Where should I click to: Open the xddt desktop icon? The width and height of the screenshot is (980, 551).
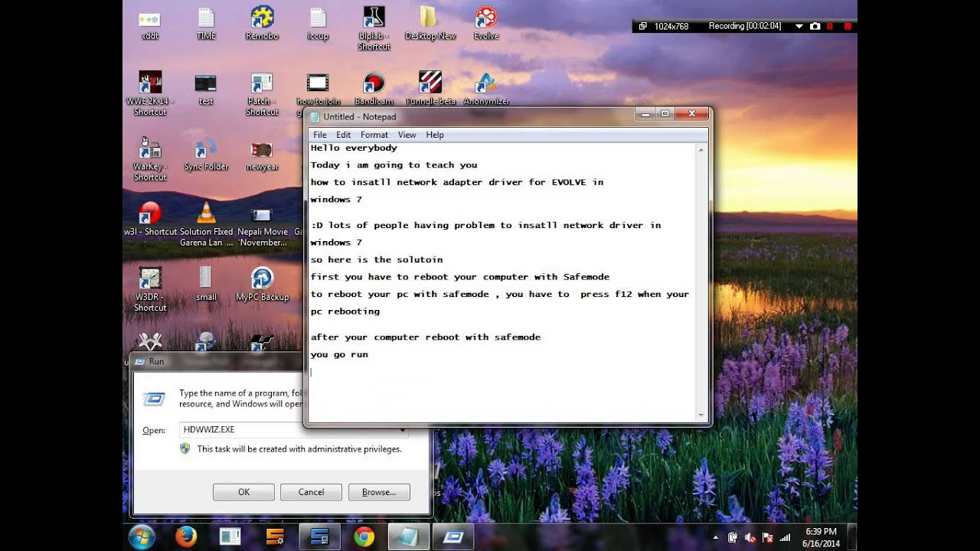150,23
